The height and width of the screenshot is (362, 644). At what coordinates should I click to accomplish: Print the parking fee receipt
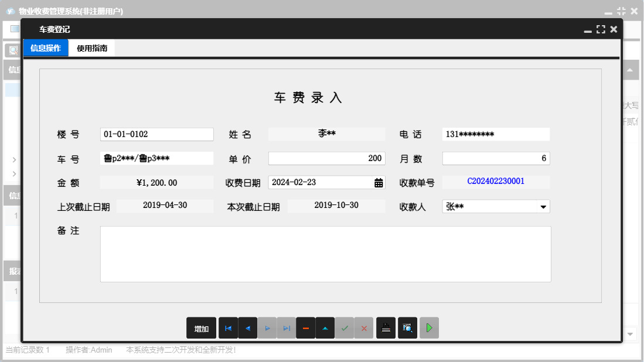click(386, 329)
